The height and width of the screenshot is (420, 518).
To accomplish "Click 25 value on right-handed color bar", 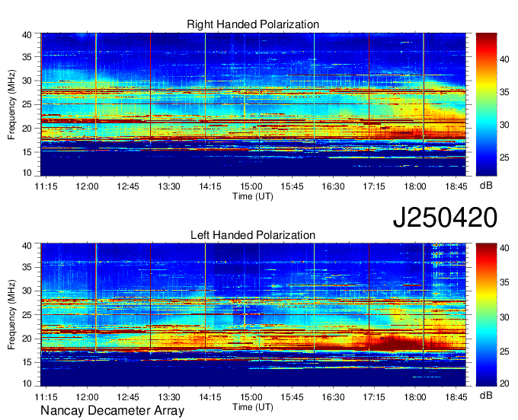I will [x=504, y=157].
